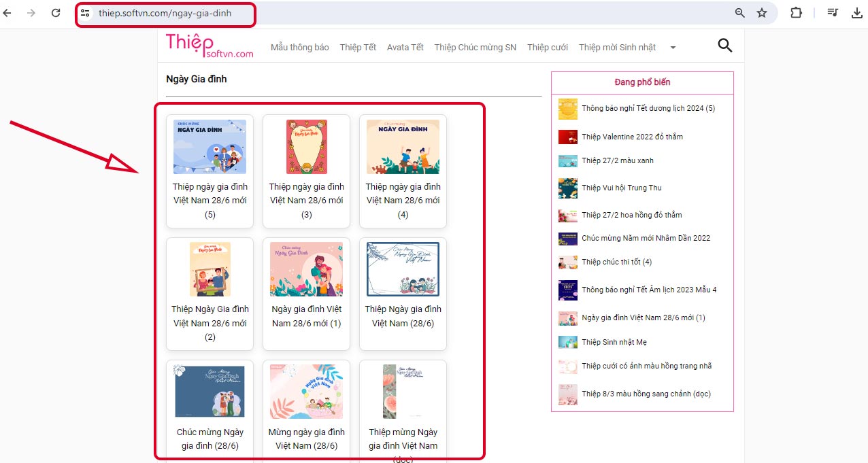The height and width of the screenshot is (463, 868).
Task: Select the Thiệp cưới menu item
Action: (x=548, y=48)
